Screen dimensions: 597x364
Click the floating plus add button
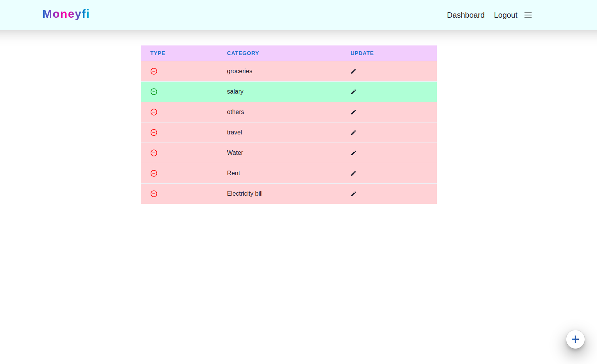(575, 339)
